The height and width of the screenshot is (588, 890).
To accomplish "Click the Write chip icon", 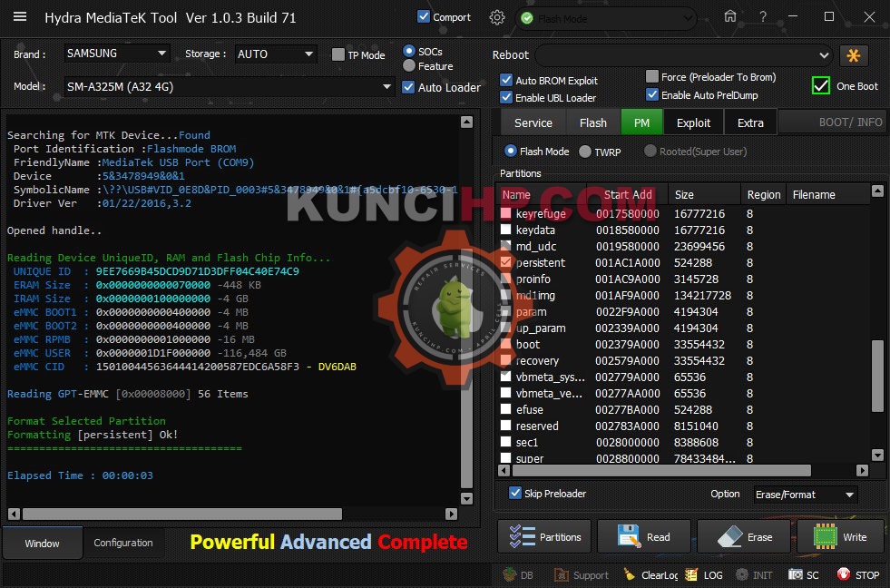I will coord(825,536).
